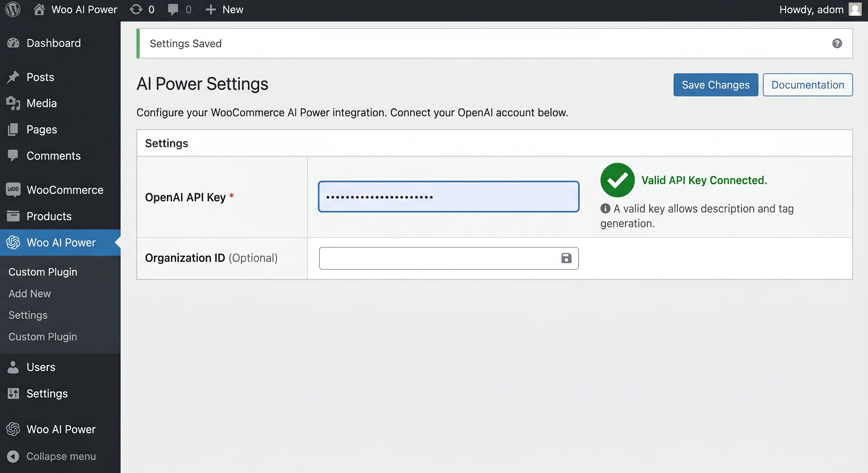Click the user avatar in admin bar
Image resolution: width=868 pixels, height=473 pixels.
point(855,10)
